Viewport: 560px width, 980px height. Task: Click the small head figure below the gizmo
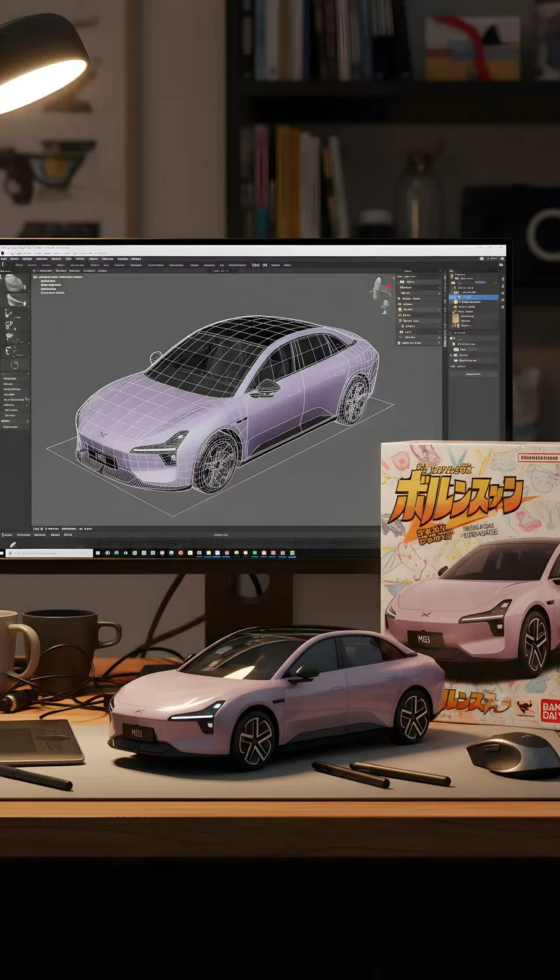pyautogui.click(x=384, y=307)
